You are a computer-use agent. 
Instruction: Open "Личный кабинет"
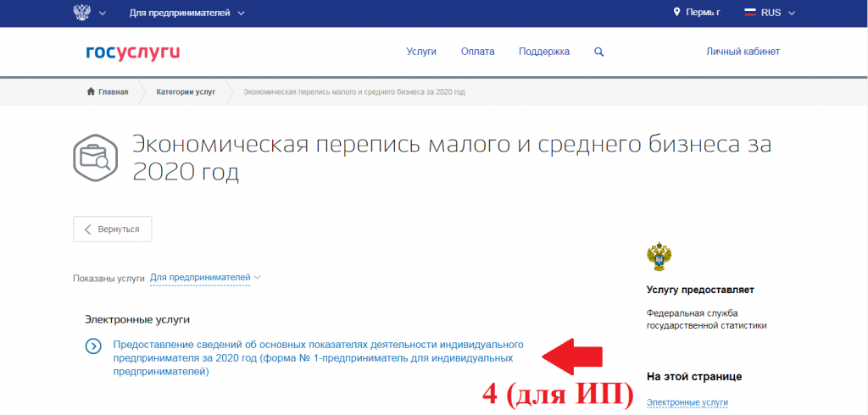(743, 52)
